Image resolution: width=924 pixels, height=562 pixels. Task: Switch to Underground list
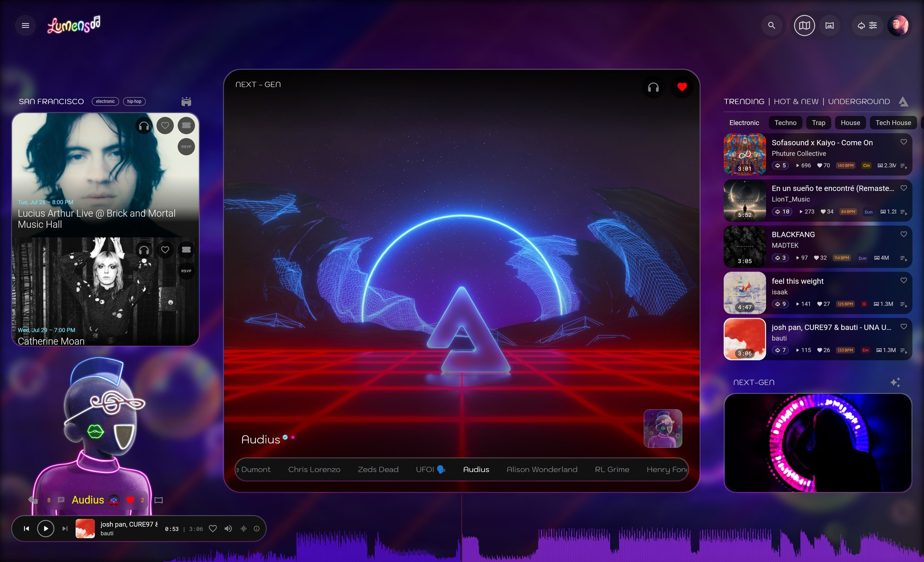[x=859, y=102]
